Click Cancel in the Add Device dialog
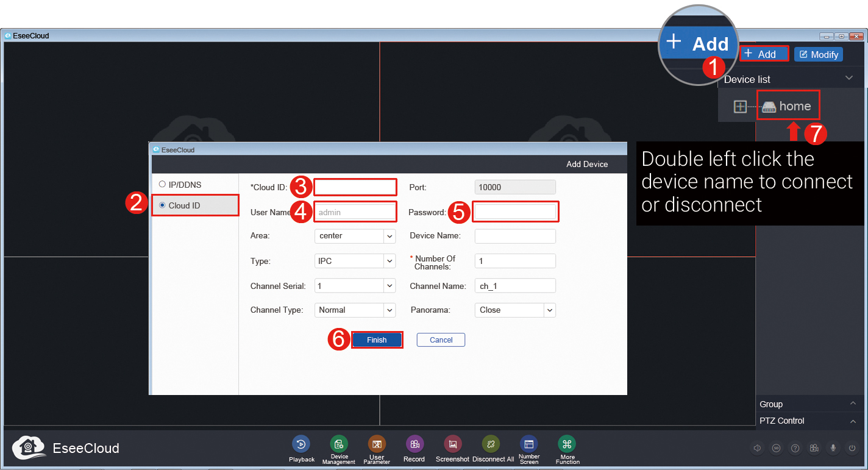868x470 pixels. 441,340
